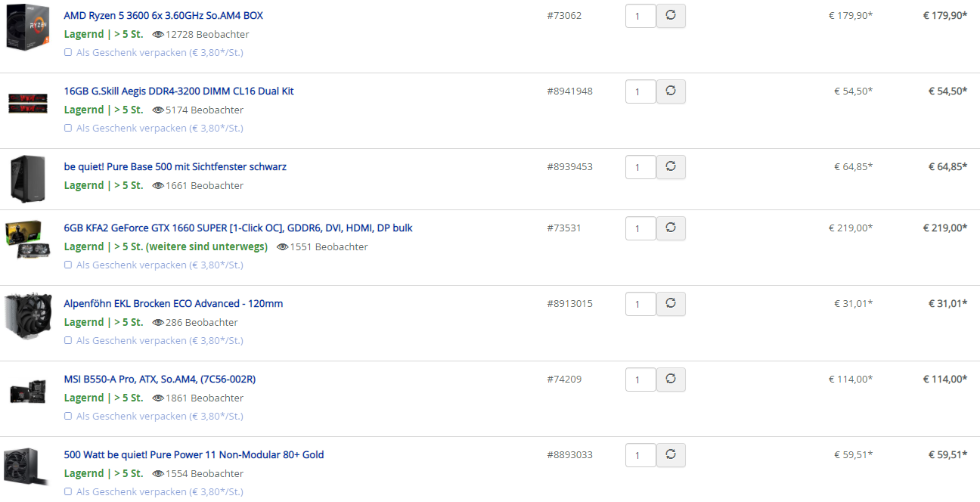Tick gift wrap for KFA2 GeForce GTX 1660

coord(68,265)
